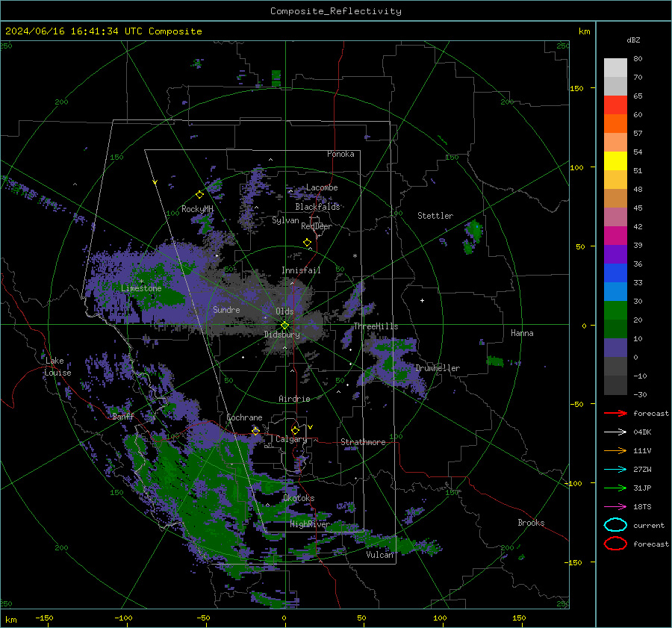Viewport: 672px width, 628px height.
Task: Pick the green 31JP arrow legend icon
Action: (x=615, y=488)
